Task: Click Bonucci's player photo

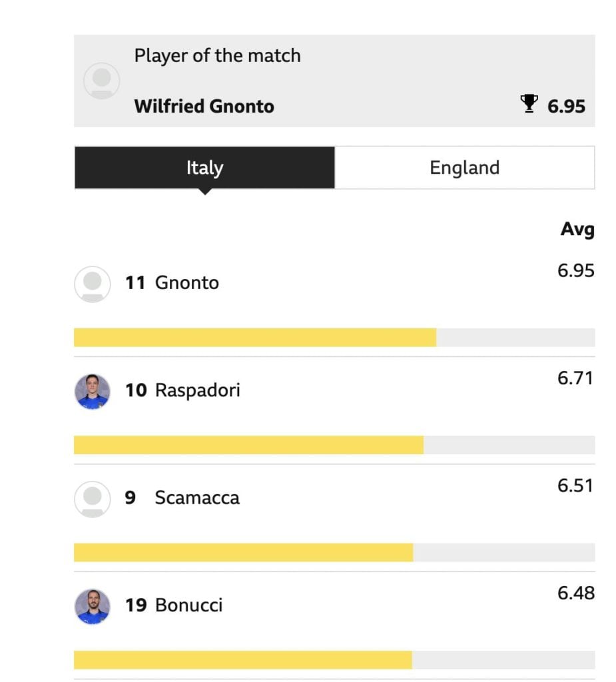Action: click(92, 606)
